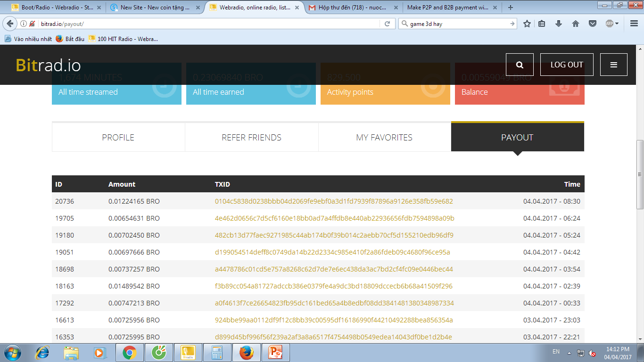644x362 pixels.
Task: Open a new browser tab
Action: pos(511,7)
